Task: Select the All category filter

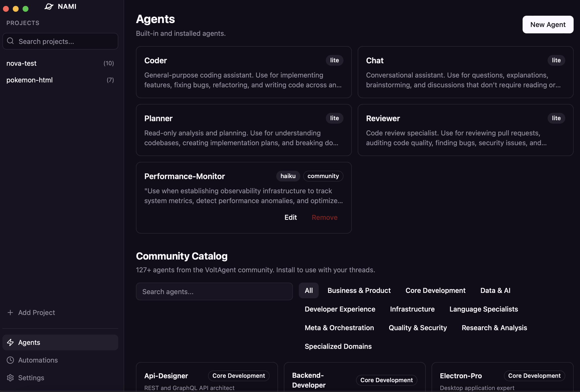Action: tap(308, 290)
